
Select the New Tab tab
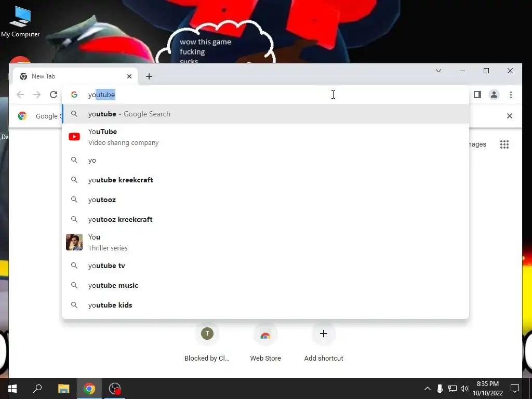(x=75, y=76)
